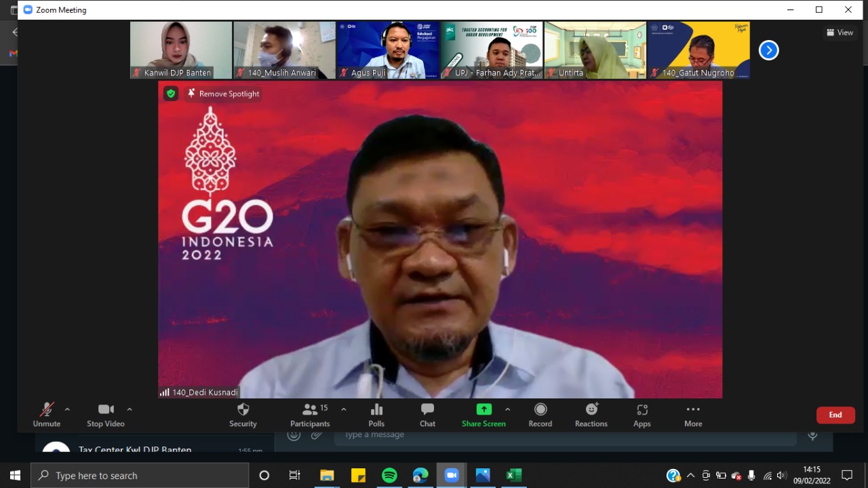Open the Chat panel
868x488 pixels.
point(427,415)
